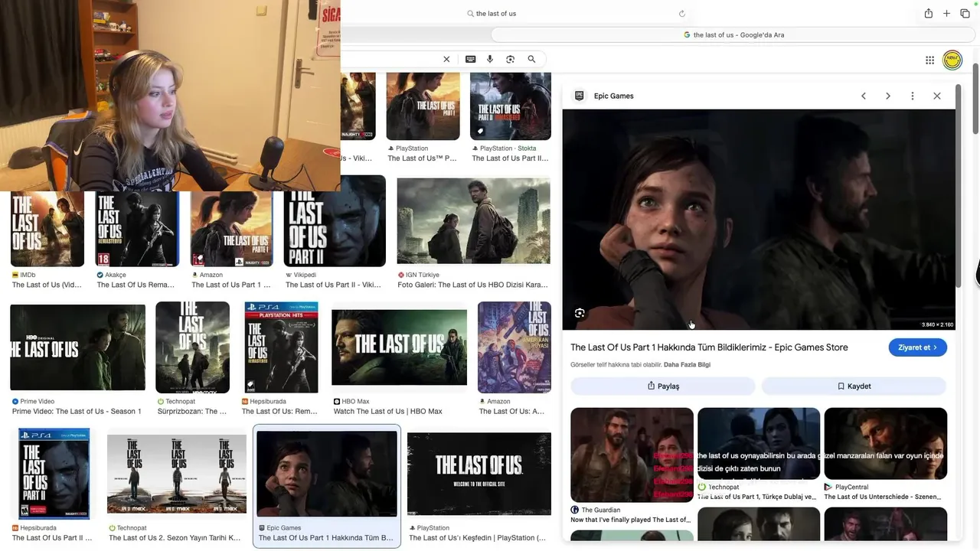Go to previous image in preview panel

[x=864, y=96]
